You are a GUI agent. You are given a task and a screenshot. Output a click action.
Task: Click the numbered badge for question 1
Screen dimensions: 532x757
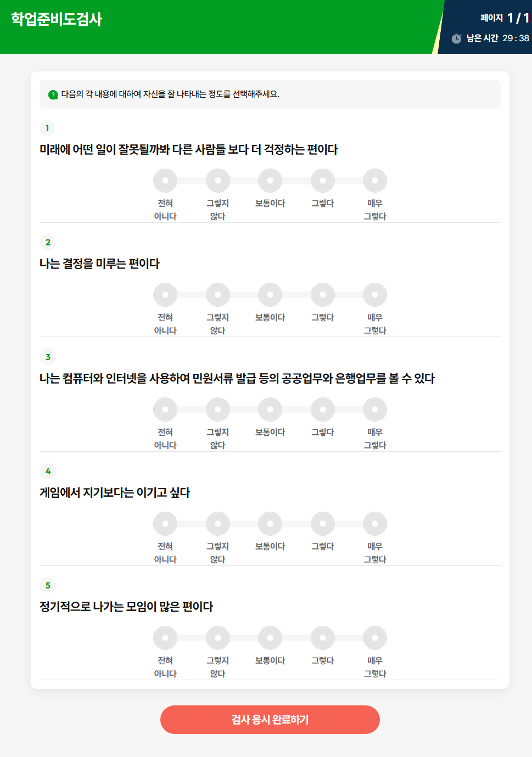coord(48,128)
